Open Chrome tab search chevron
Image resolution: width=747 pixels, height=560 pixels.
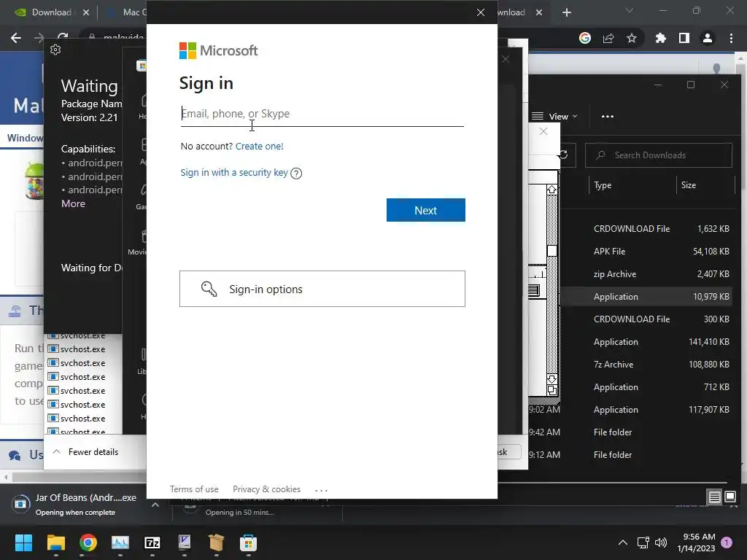(x=630, y=10)
